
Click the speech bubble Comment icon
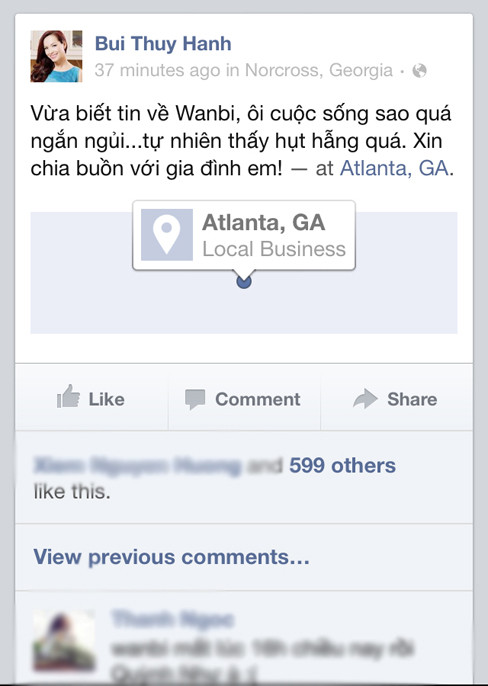pos(195,399)
